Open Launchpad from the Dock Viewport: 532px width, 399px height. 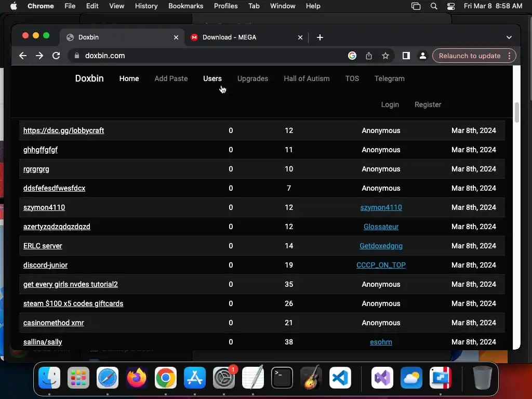pos(78,378)
